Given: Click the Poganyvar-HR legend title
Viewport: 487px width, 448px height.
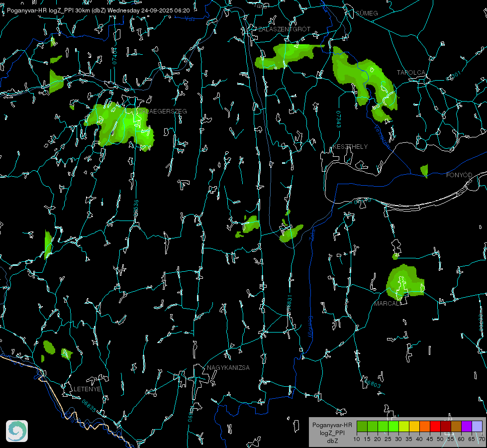Looking at the screenshot, I should [332, 425].
